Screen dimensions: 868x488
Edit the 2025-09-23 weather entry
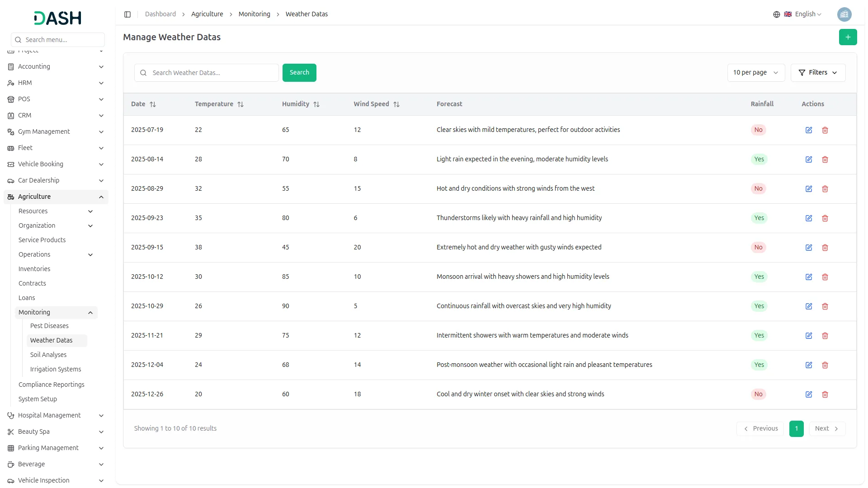(809, 218)
